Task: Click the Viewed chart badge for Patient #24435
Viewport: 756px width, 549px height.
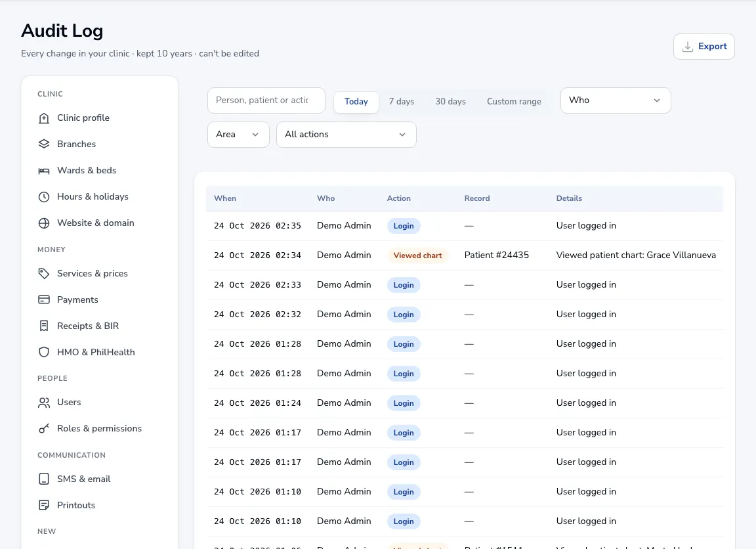Action: coord(417,255)
